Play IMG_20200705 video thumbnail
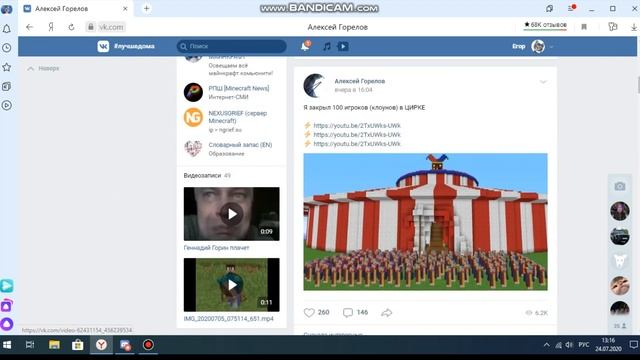Image resolution: width=640 pixels, height=360 pixels. tap(231, 285)
